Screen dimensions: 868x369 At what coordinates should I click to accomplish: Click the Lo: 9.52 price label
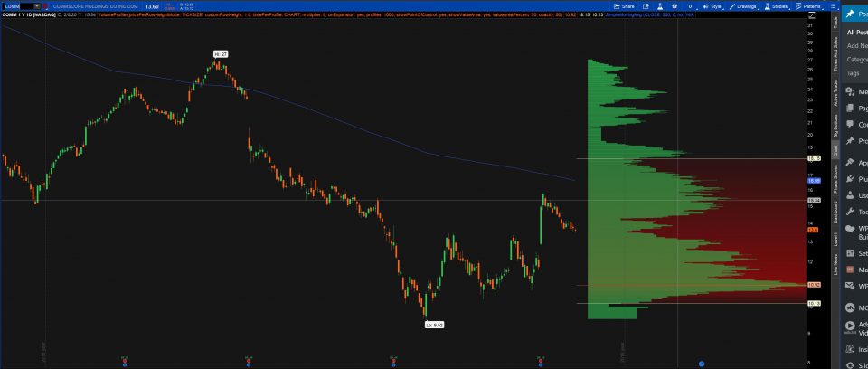tap(434, 325)
